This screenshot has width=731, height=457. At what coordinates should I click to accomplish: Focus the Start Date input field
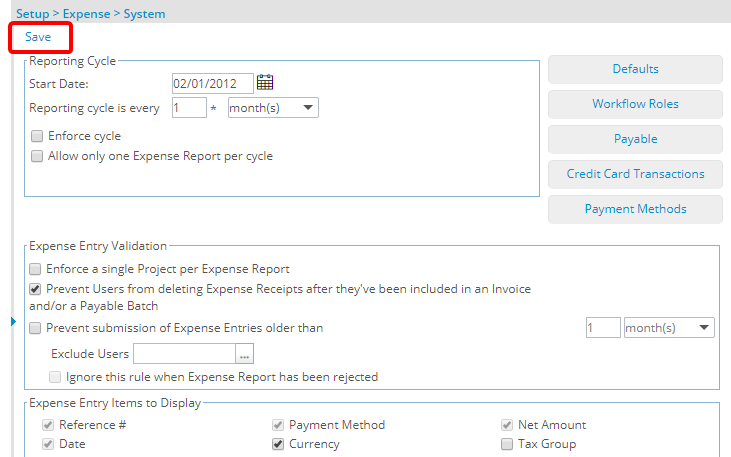(x=212, y=84)
